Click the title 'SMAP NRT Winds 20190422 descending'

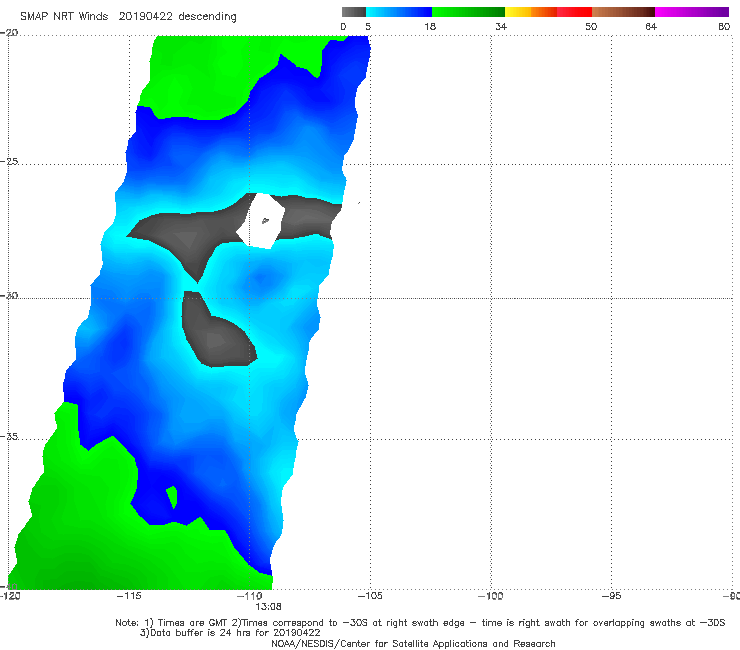click(x=128, y=17)
